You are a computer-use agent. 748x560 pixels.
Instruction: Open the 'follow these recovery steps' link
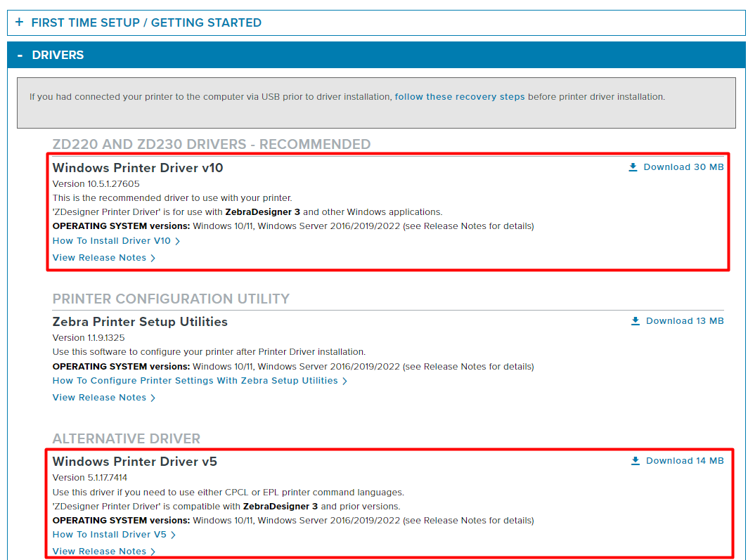(459, 97)
